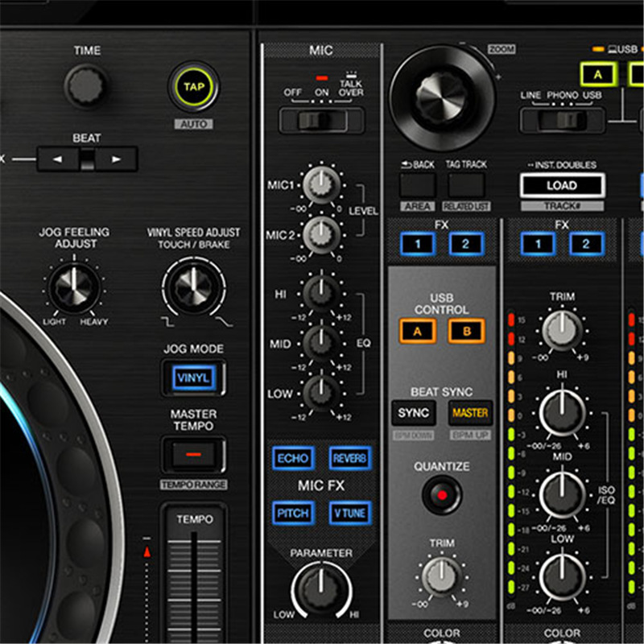
Task: Click the INST. DOUBLES label above LOAD
Action: click(x=562, y=165)
